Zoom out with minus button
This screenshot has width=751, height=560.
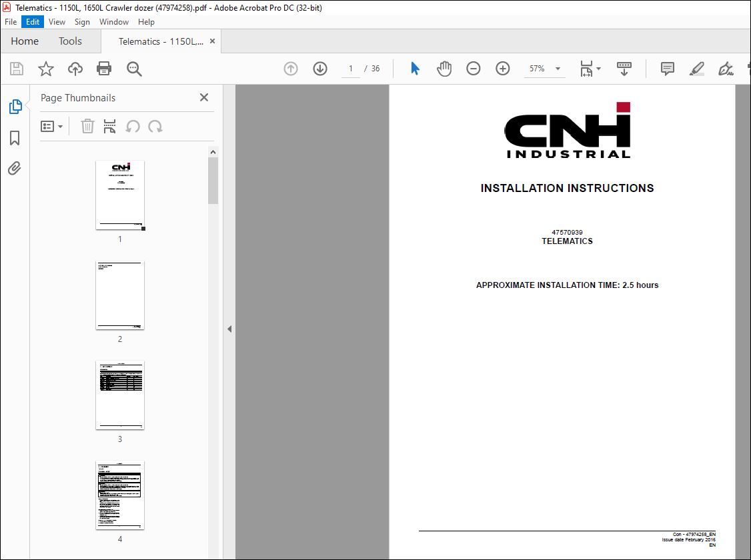473,69
